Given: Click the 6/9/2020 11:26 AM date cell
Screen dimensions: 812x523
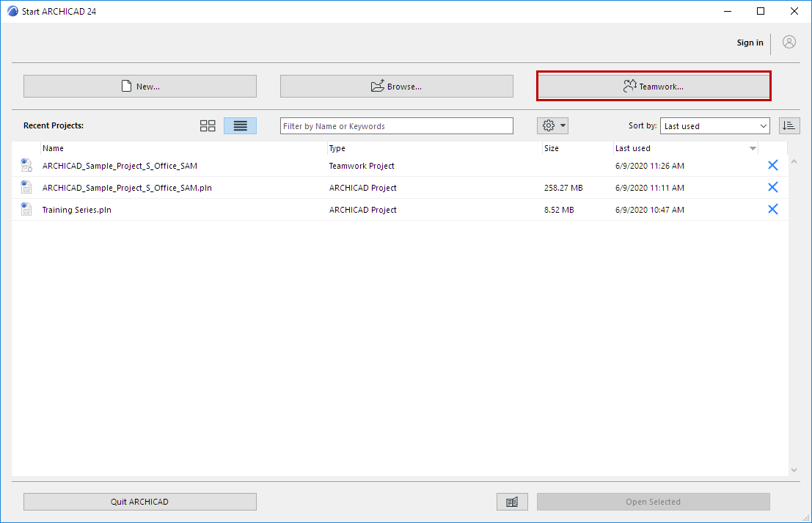Looking at the screenshot, I should click(x=649, y=166).
